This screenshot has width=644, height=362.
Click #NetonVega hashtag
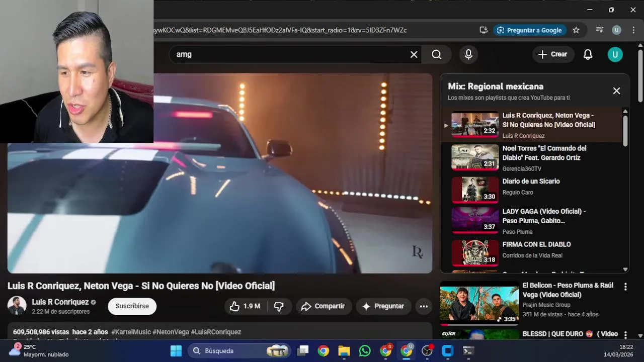[x=171, y=332]
